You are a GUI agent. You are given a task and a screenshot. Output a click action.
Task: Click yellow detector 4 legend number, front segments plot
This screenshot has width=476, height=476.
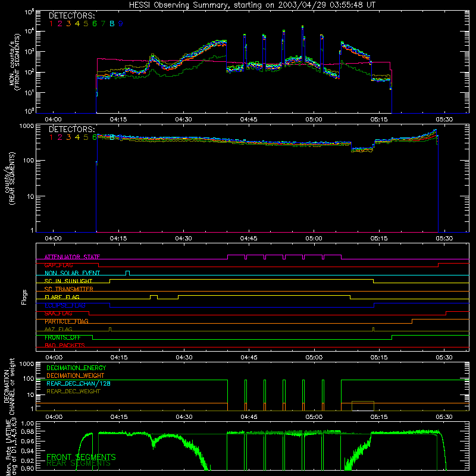[x=77, y=24]
